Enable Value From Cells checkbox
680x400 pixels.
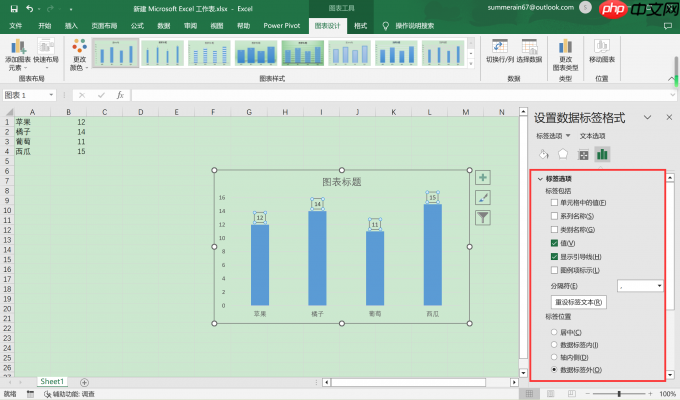[x=554, y=203]
